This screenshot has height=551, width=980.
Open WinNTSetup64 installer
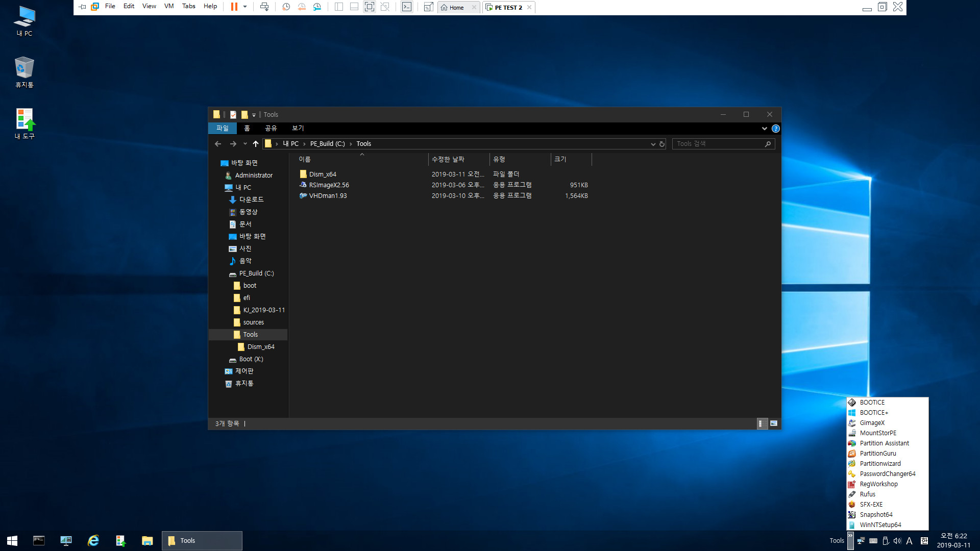[x=880, y=524]
